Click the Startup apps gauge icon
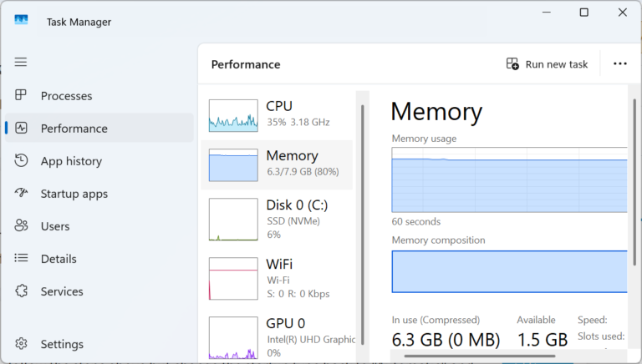The width and height of the screenshot is (642, 364). point(21,193)
